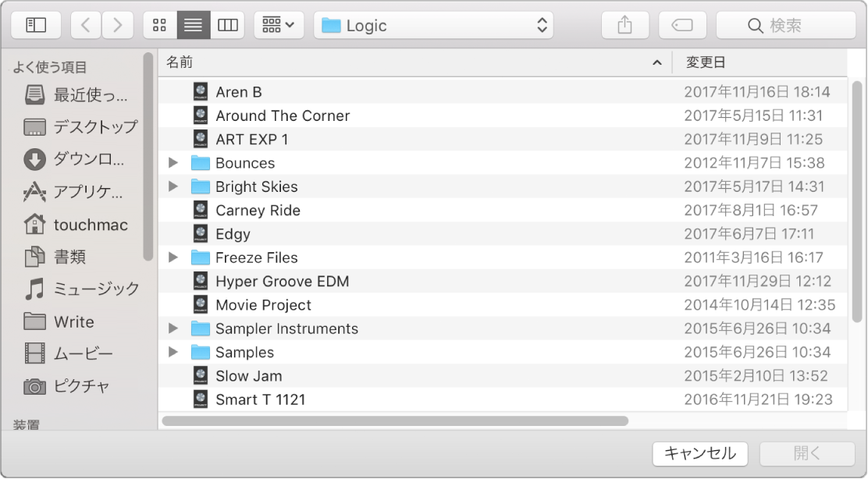Select the Freeze Files folder name

[x=257, y=257]
